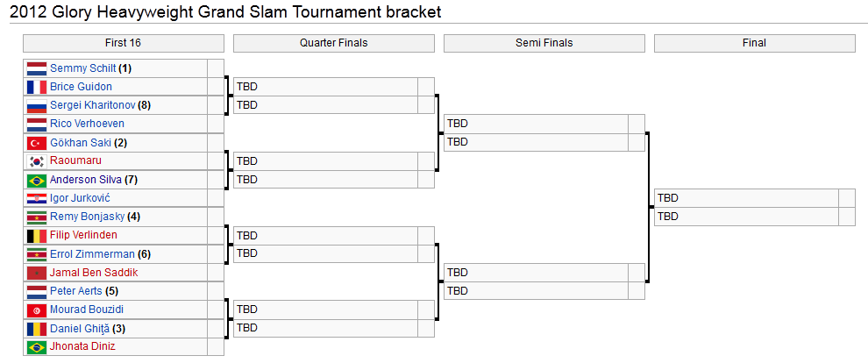Go to Peter Aerts page
The width and height of the screenshot is (868, 363).
[x=76, y=291]
